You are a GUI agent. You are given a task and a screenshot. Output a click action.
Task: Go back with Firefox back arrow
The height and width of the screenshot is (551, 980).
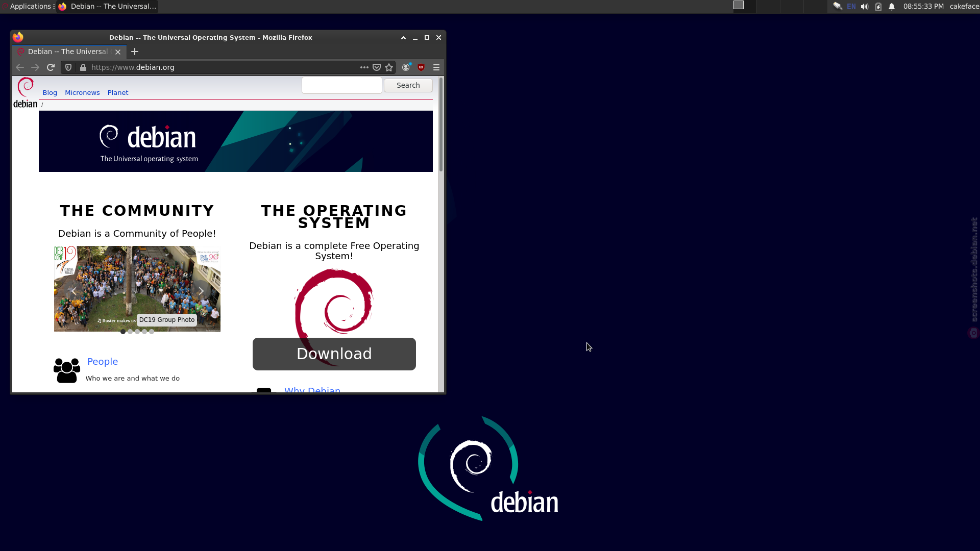pyautogui.click(x=20, y=67)
